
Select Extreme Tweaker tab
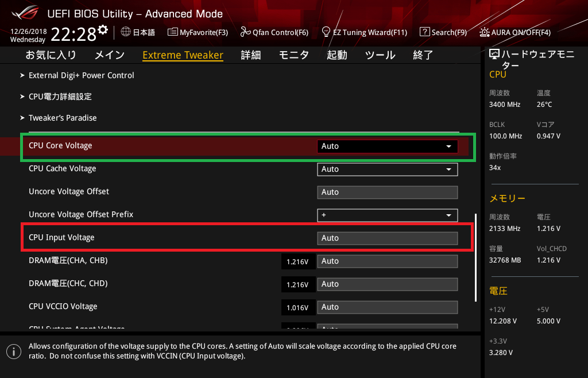click(x=183, y=55)
